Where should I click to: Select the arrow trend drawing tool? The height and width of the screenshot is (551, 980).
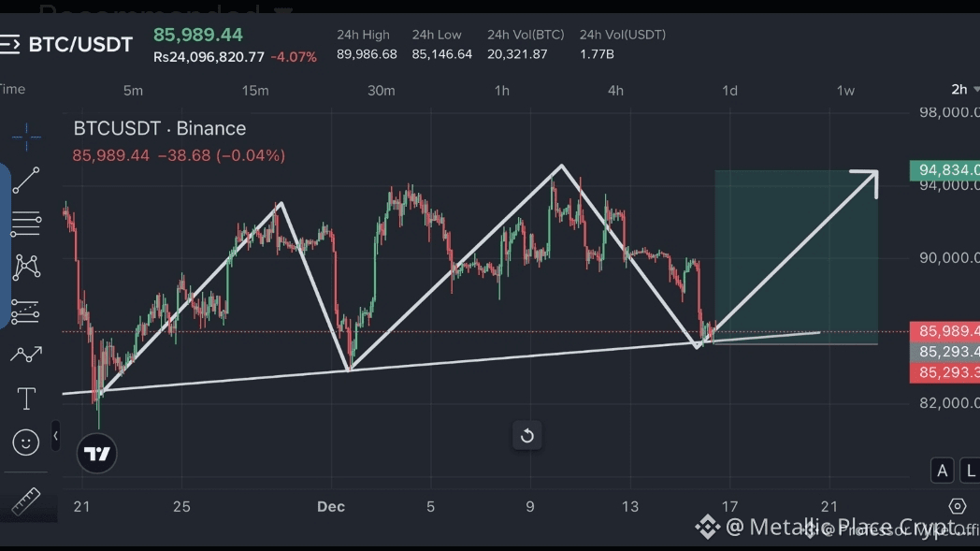26,355
